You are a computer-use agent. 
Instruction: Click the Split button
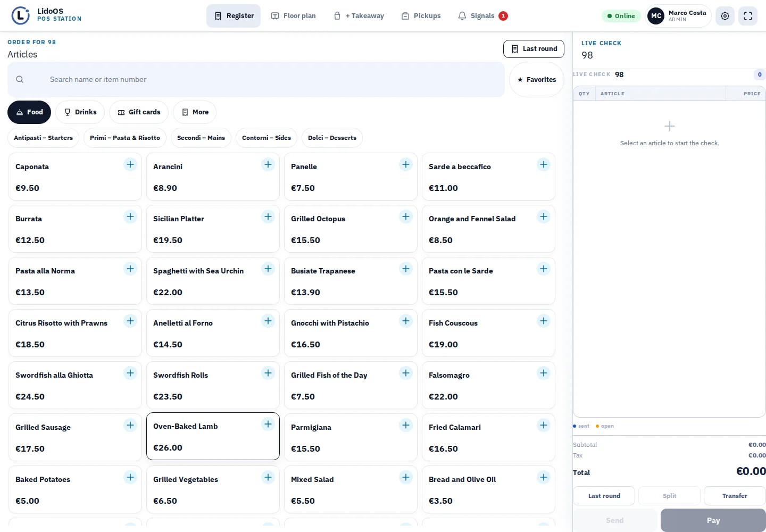(x=669, y=496)
